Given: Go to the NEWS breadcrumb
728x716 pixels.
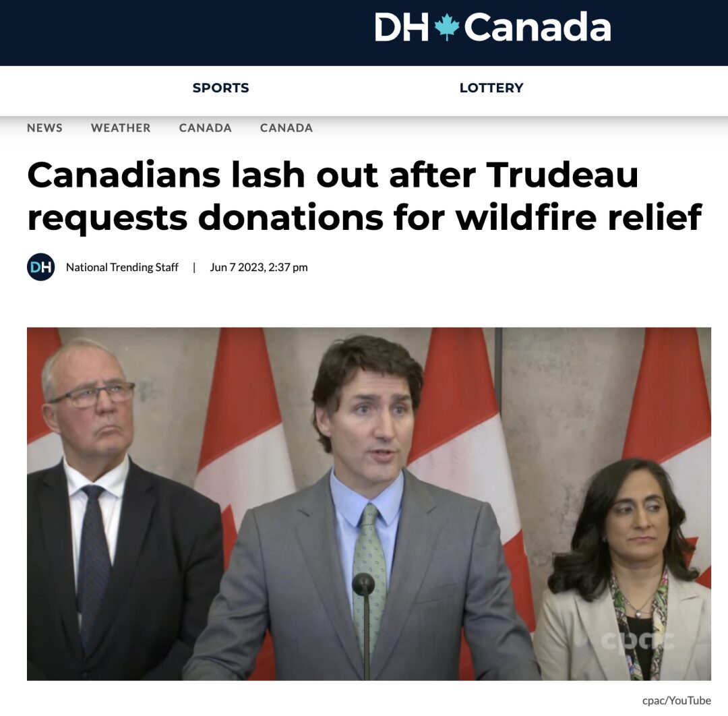Looking at the screenshot, I should (x=44, y=127).
